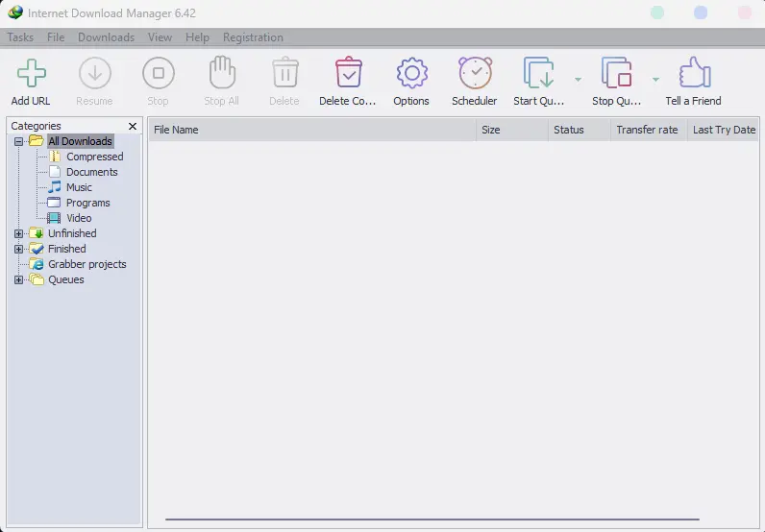Open the Downloads menu
Viewport: 765px width, 532px height.
click(107, 37)
